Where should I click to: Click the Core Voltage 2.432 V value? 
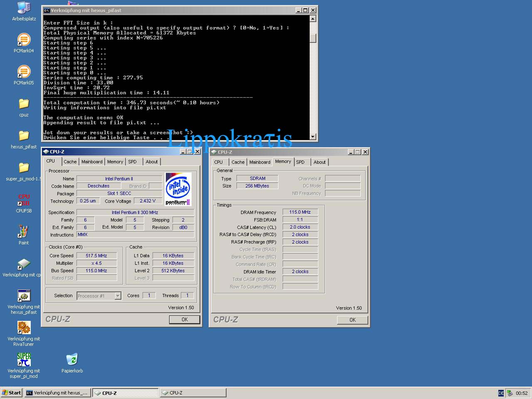pos(148,201)
